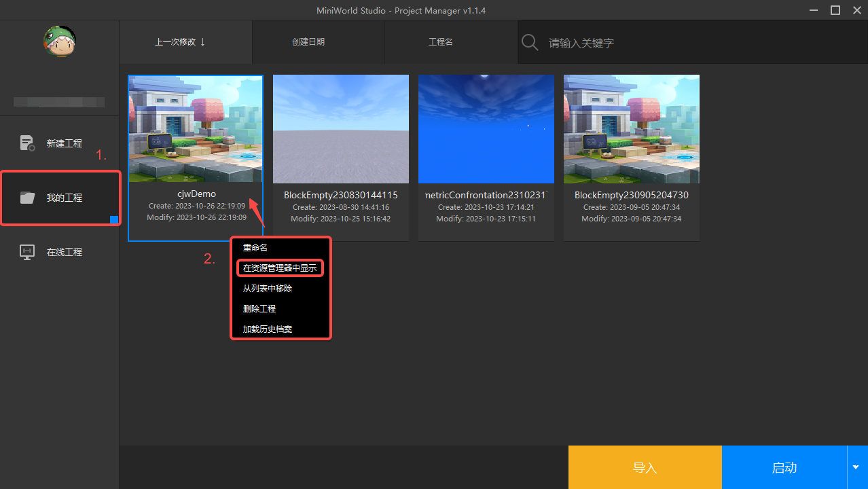Click the My Projects folder icon
The height and width of the screenshot is (489, 868).
pyautogui.click(x=27, y=198)
